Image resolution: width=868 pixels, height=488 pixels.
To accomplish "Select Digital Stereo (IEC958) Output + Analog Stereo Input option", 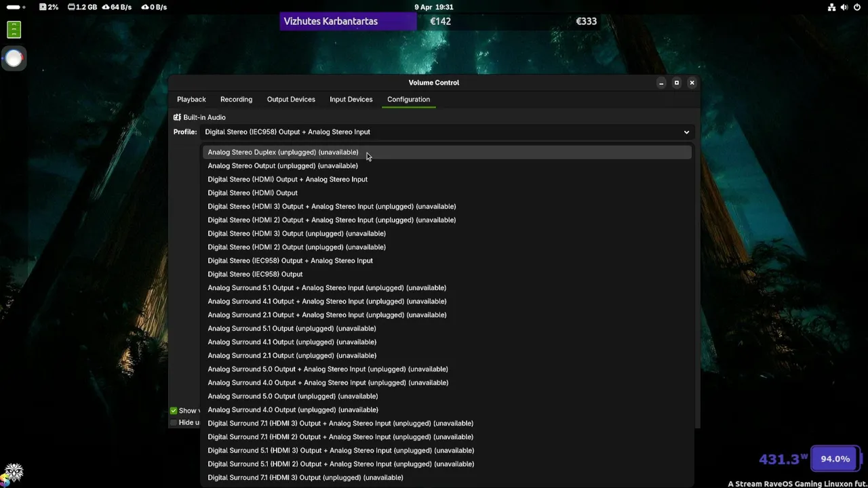I will point(447,261).
